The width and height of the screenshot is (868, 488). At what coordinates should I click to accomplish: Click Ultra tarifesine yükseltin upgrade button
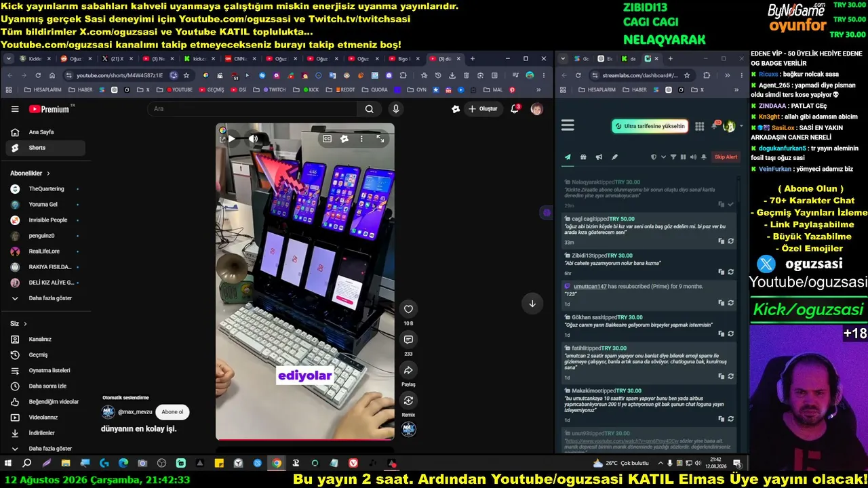pos(650,126)
